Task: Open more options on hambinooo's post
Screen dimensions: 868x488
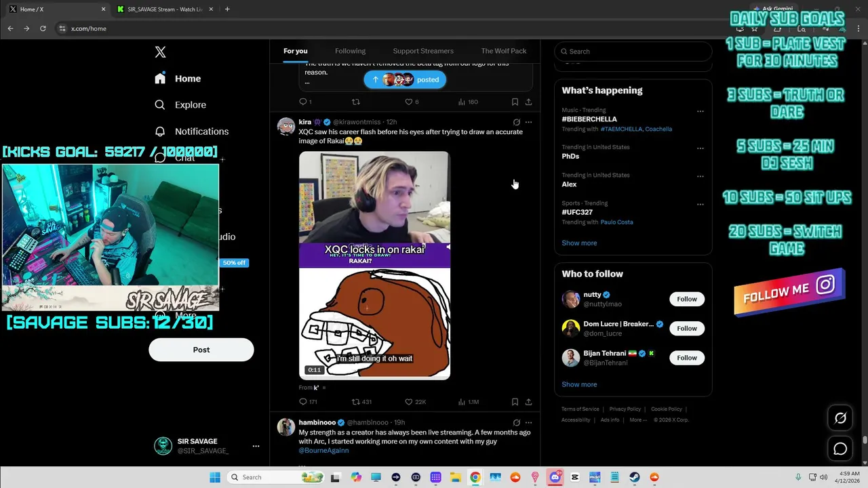Action: point(528,423)
